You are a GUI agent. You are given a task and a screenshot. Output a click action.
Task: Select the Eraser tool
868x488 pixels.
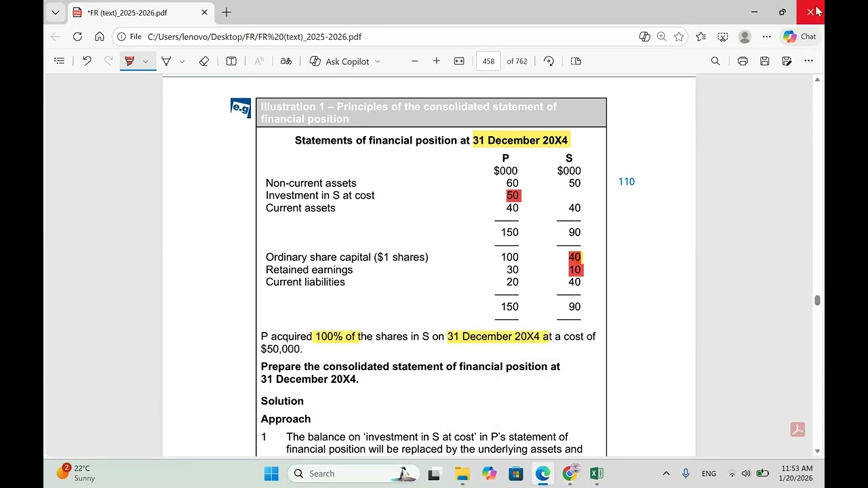click(x=204, y=61)
